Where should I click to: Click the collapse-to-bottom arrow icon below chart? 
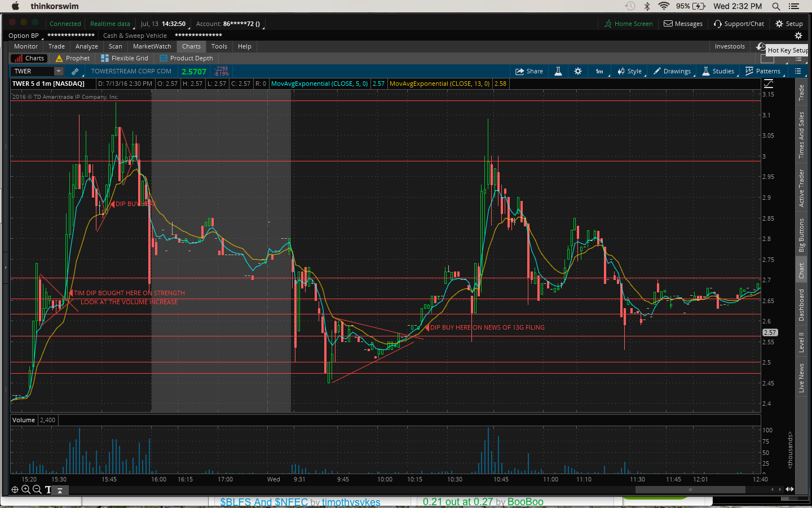pos(60,490)
